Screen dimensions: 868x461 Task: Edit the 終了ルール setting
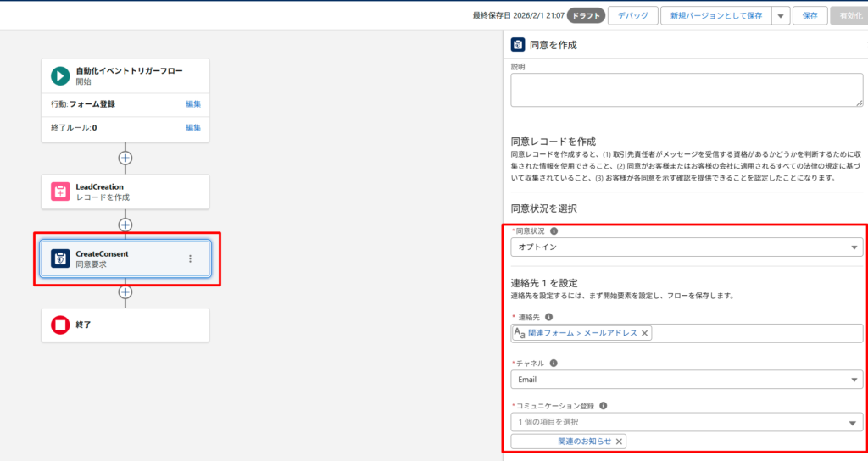[193, 128]
